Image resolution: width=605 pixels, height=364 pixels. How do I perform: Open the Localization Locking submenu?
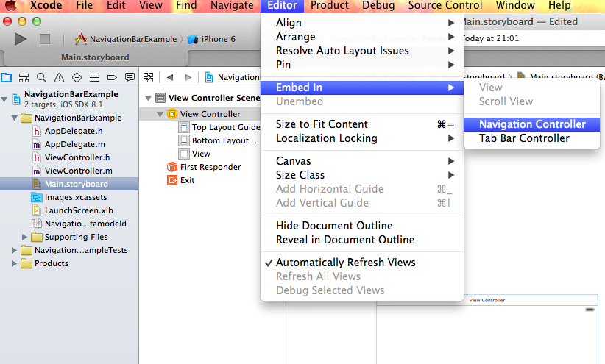point(362,138)
